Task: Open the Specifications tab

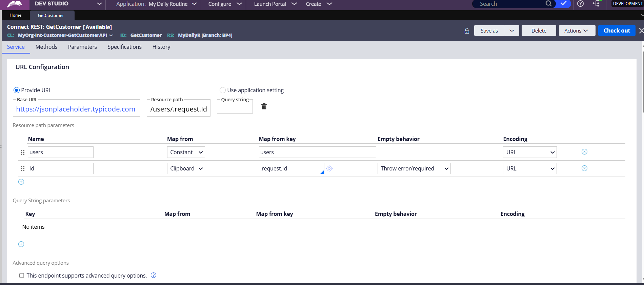Action: click(124, 47)
